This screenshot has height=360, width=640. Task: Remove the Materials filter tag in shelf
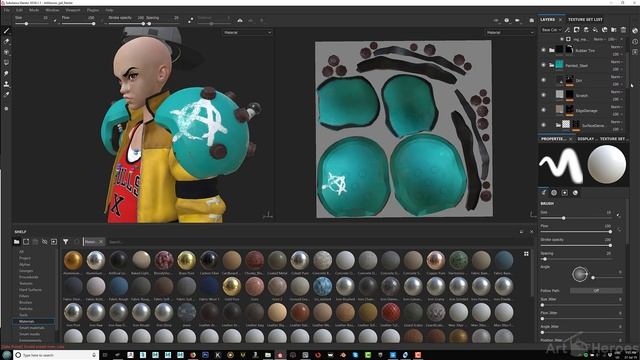click(x=101, y=242)
